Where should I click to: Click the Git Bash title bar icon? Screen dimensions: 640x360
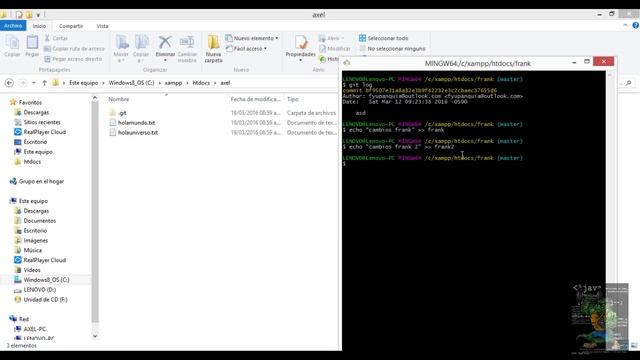point(347,63)
